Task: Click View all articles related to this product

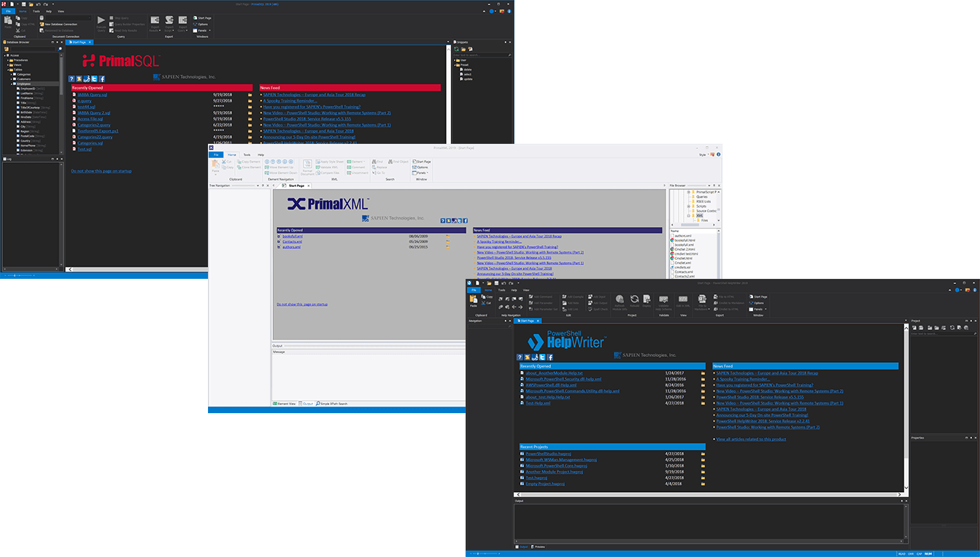Action: 750,438
